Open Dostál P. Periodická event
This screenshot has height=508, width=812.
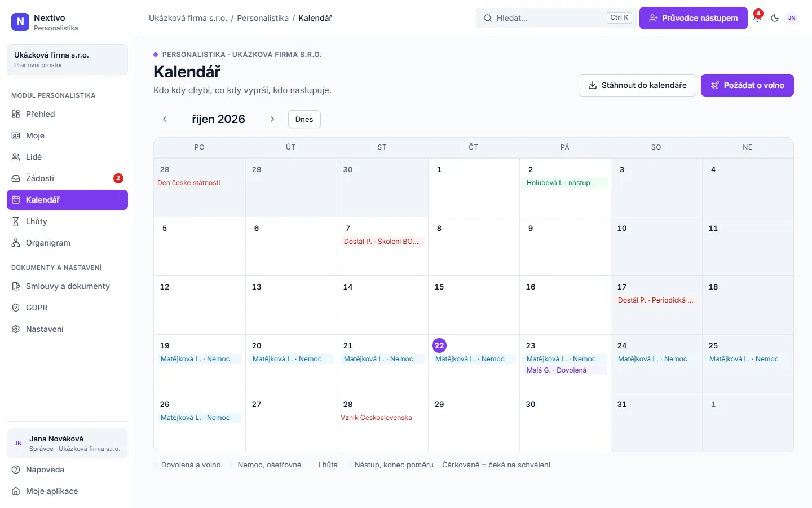coord(656,300)
